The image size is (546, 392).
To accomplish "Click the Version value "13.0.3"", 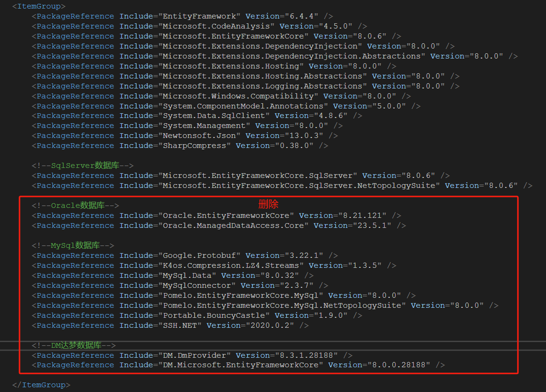I will pos(304,136).
